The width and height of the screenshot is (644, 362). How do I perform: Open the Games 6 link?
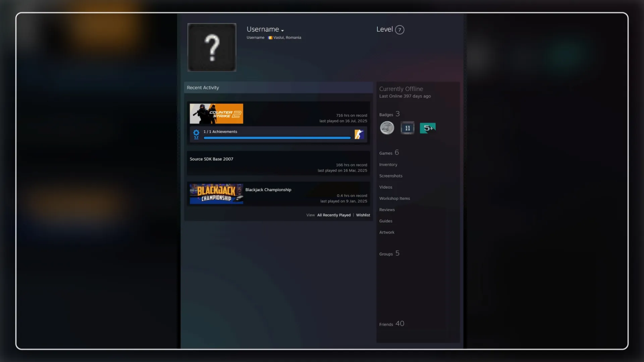coord(389,153)
